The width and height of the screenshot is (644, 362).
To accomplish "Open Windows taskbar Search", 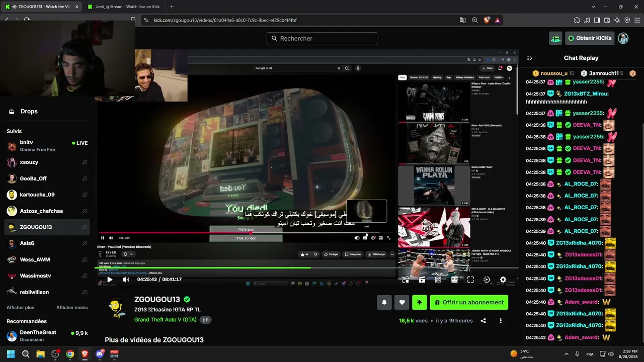I will (26, 354).
